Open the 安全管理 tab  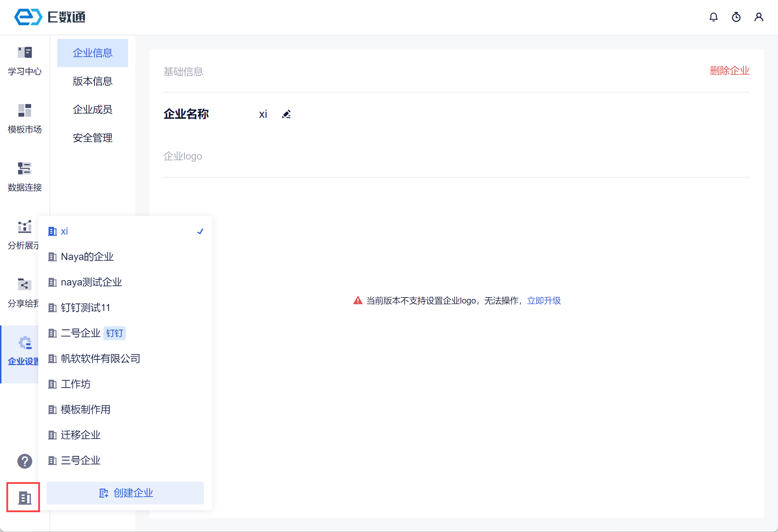click(93, 138)
